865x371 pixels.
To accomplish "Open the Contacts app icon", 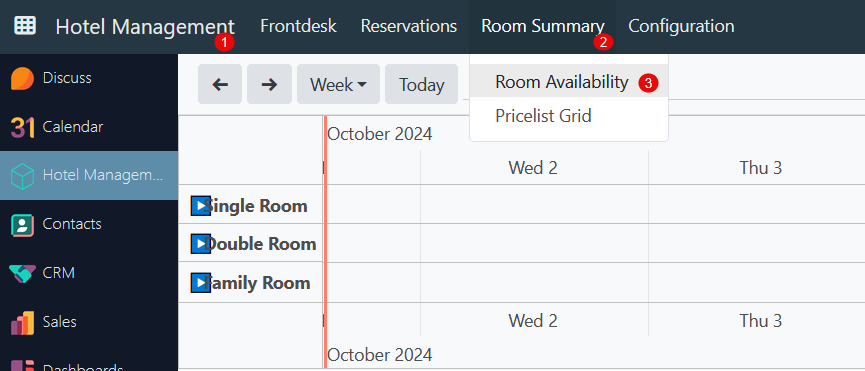I will point(22,224).
